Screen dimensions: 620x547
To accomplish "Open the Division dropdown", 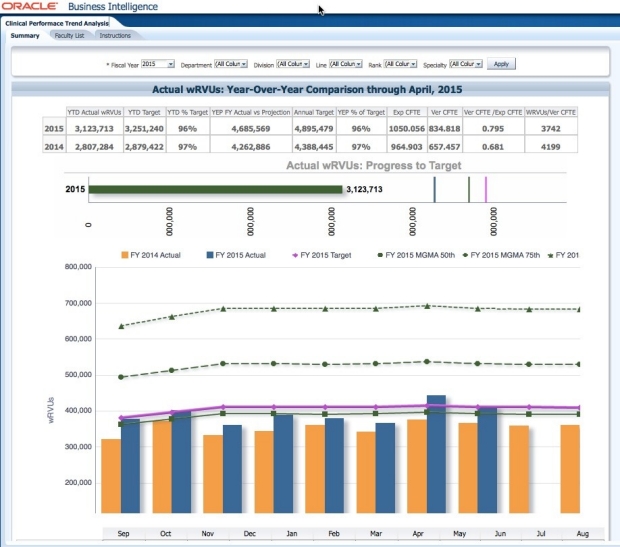I will pos(293,63).
